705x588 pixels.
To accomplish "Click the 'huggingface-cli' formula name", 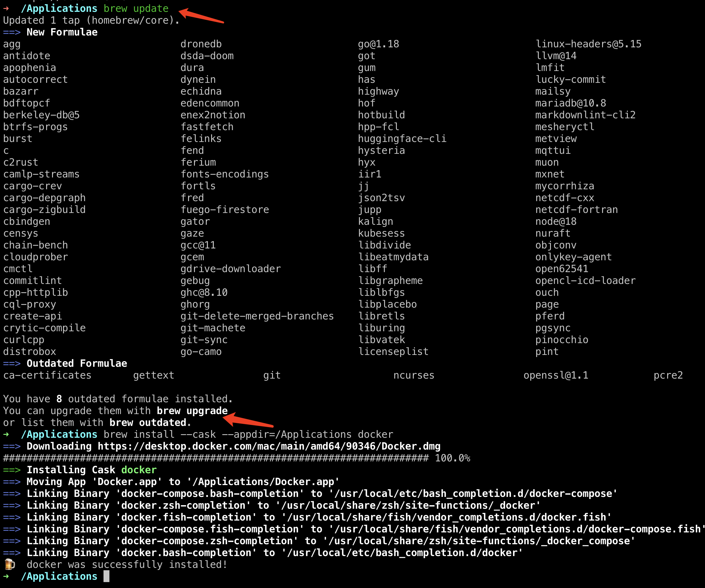I will pyautogui.click(x=402, y=139).
